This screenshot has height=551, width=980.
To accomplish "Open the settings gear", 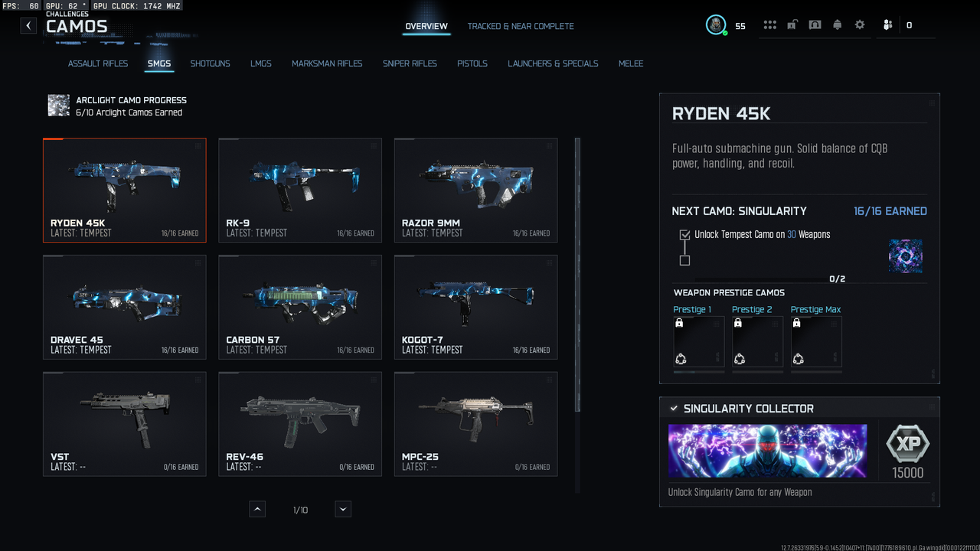I will tap(860, 25).
